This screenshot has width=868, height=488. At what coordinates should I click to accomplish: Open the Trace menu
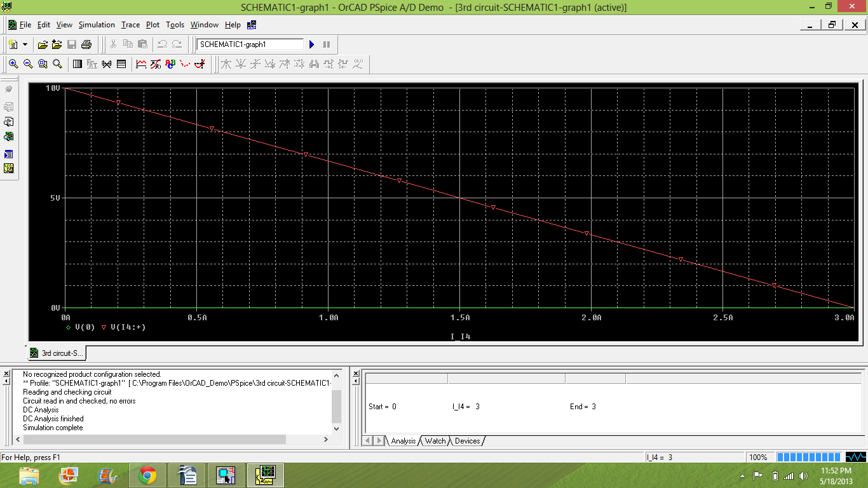click(x=130, y=25)
